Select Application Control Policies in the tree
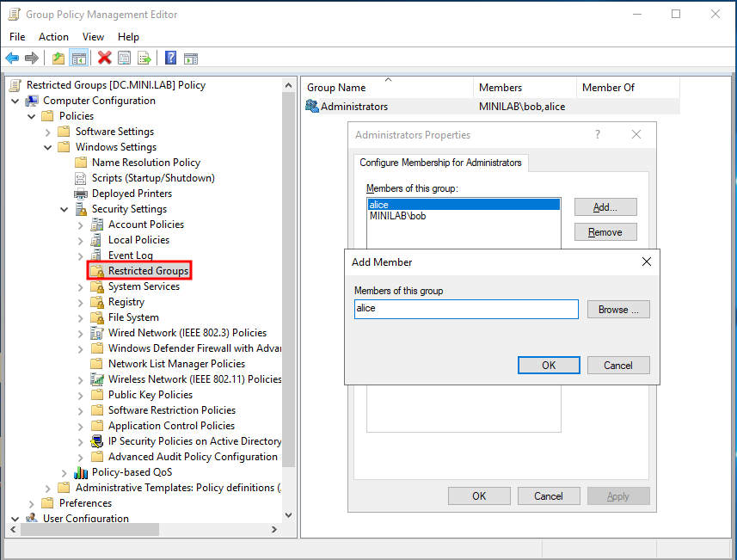737x560 pixels. (171, 426)
